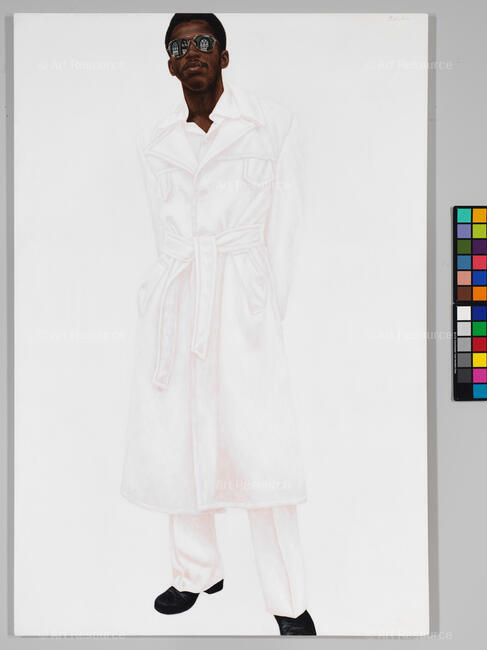
Task: Click the black shoe under the coat hem
Action: (189, 597)
